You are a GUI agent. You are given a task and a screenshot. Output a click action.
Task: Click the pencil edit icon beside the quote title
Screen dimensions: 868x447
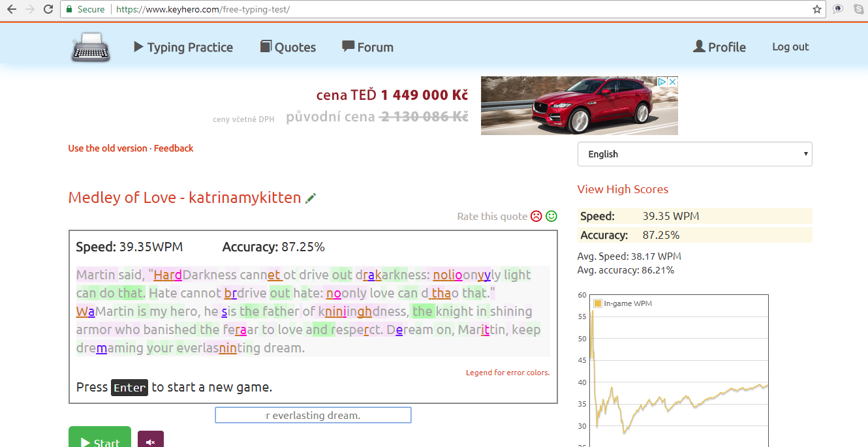311,198
